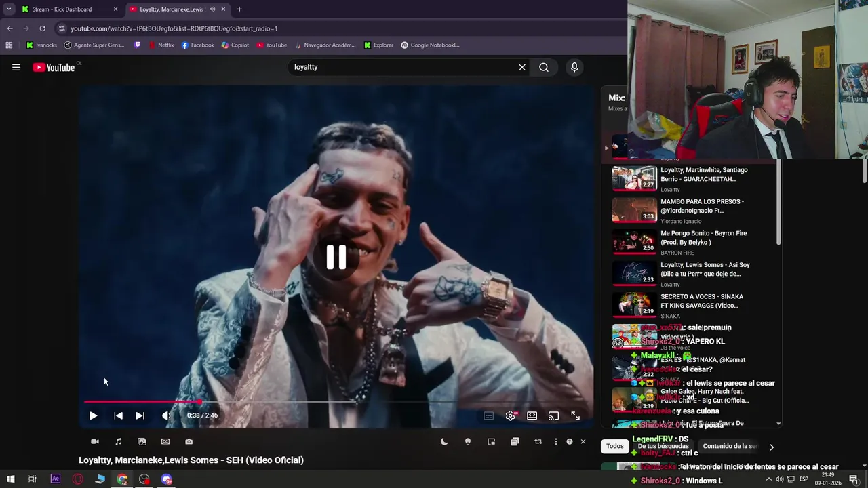Search with voice microphone
Screen dimensions: 868x488
(574, 67)
